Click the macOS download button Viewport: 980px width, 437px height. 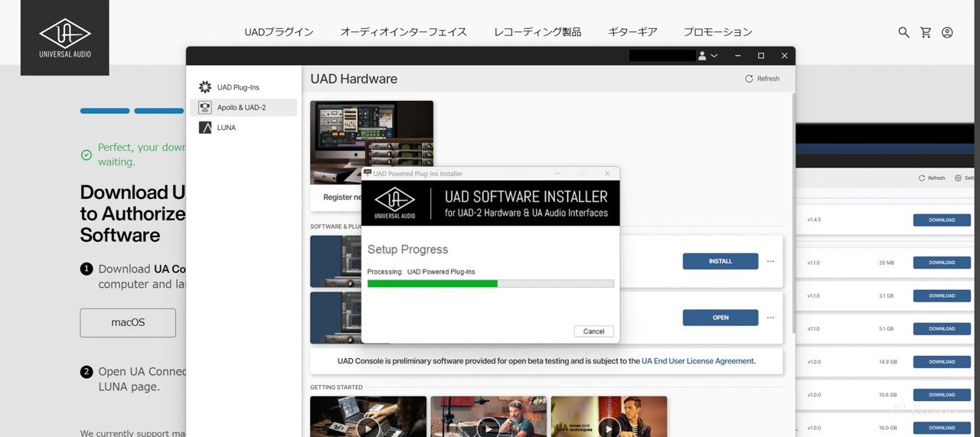pyautogui.click(x=128, y=323)
